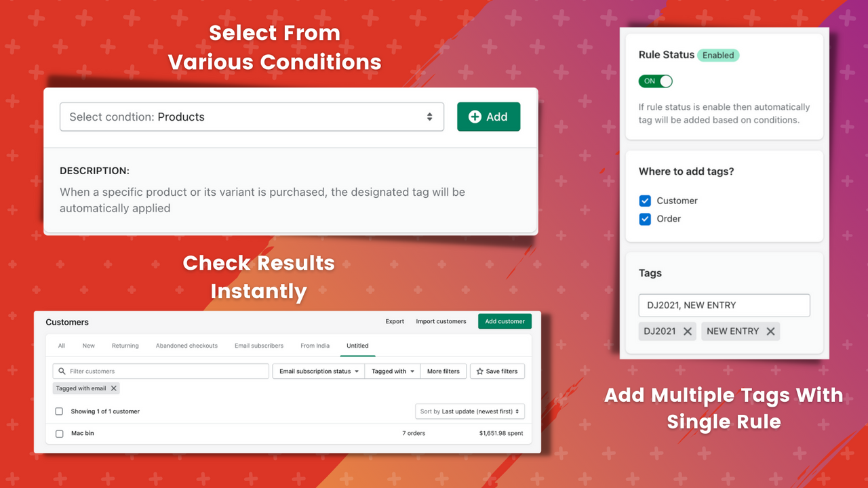The image size is (868, 488).
Task: Remove the 'Tagged with email' filter
Action: pyautogui.click(x=114, y=388)
